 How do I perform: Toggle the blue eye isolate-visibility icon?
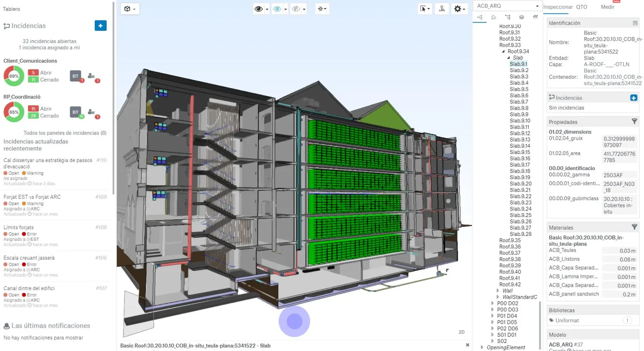277,9
